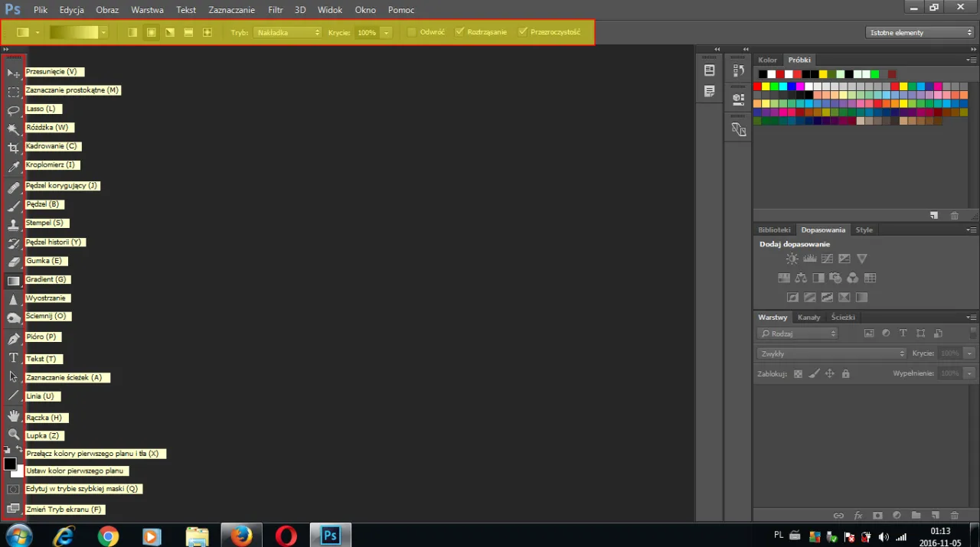Viewport: 980px width, 547px height.
Task: Switch to the Kanały tab
Action: (808, 317)
